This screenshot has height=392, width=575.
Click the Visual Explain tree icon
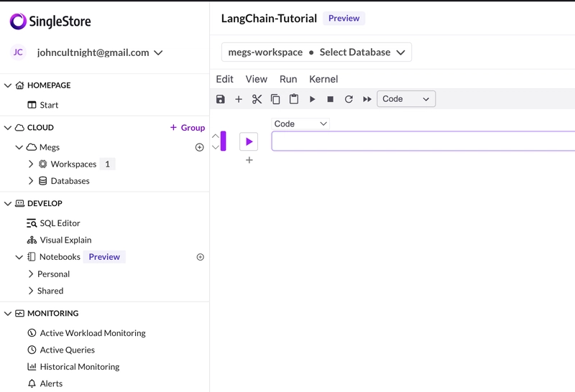point(32,240)
